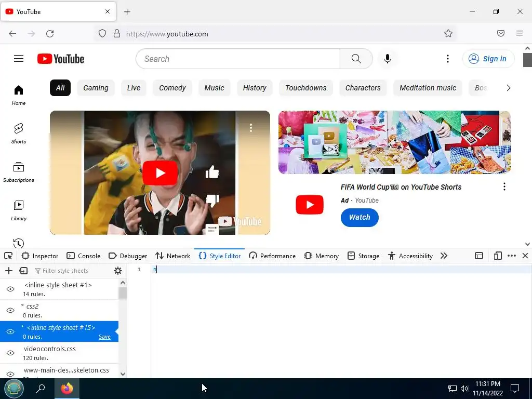Open the YouTube hamburger guide menu

(19, 59)
